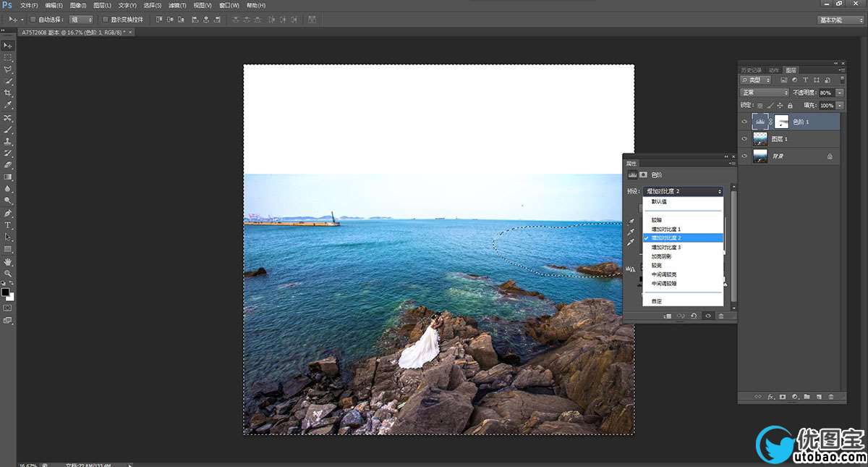
Task: Open the 预设 preset dropdown
Action: [683, 191]
